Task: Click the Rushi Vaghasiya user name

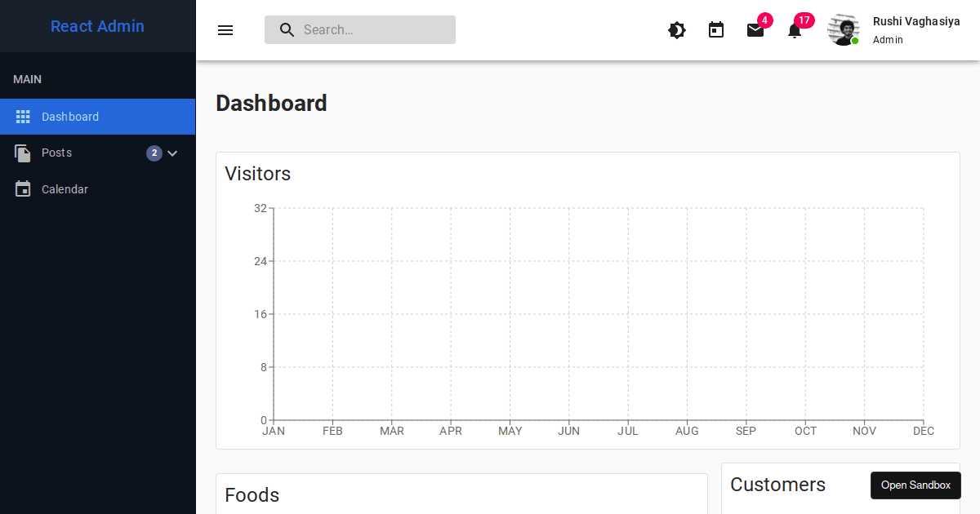Action: tap(916, 21)
